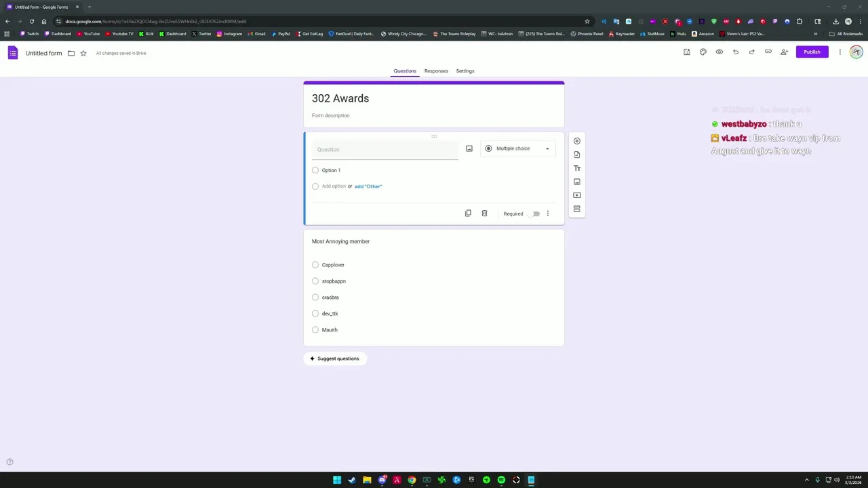Click the Publish button
Screen dimensions: 868x488
coord(812,52)
